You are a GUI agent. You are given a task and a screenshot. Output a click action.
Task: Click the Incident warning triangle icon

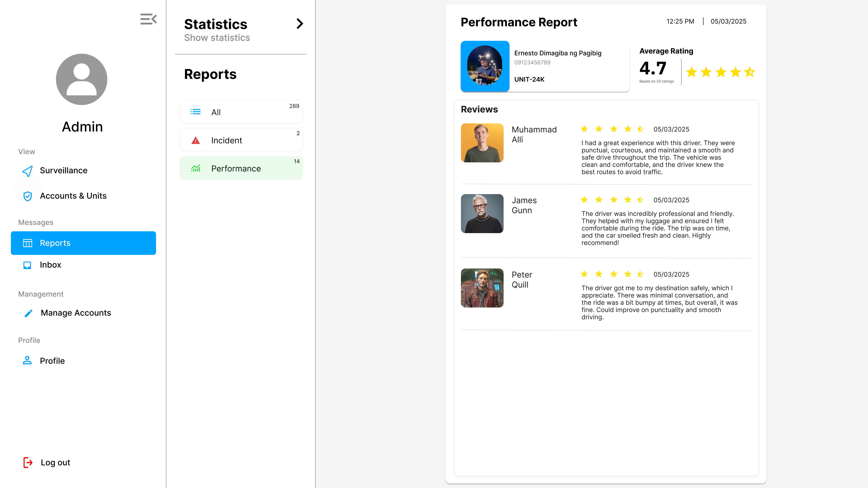195,141
